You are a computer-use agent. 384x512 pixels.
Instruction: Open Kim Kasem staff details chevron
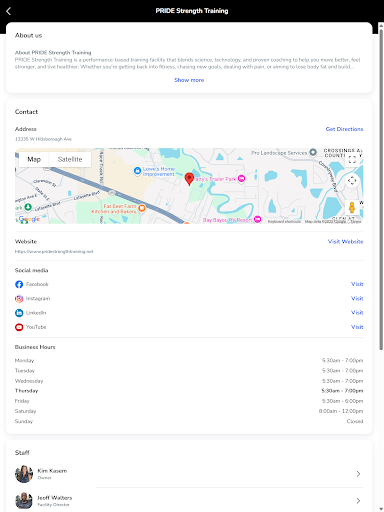[x=358, y=474]
